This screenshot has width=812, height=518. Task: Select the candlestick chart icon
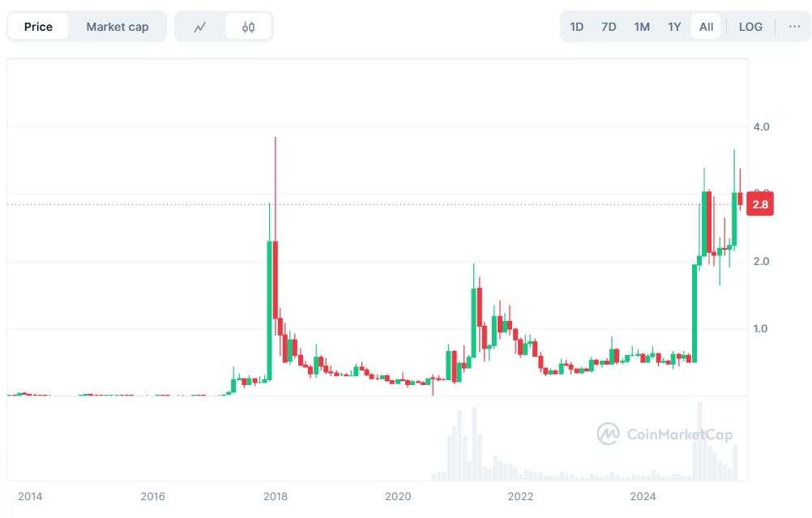coord(248,26)
